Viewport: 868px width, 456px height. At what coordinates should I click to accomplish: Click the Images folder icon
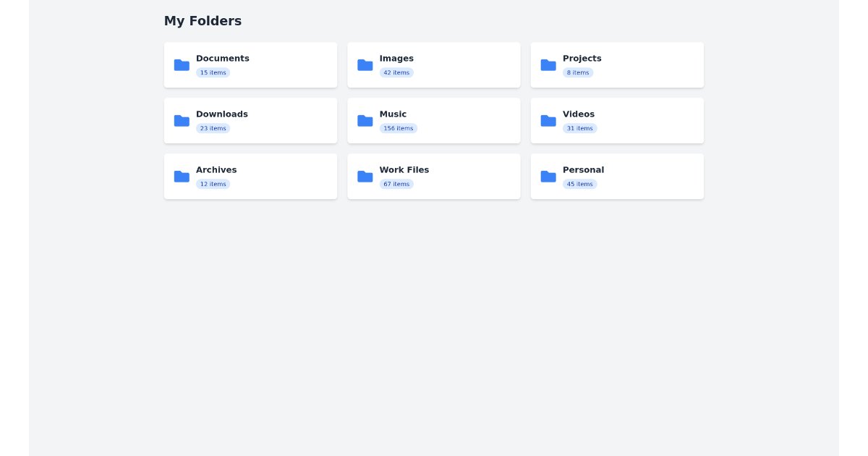tap(365, 65)
